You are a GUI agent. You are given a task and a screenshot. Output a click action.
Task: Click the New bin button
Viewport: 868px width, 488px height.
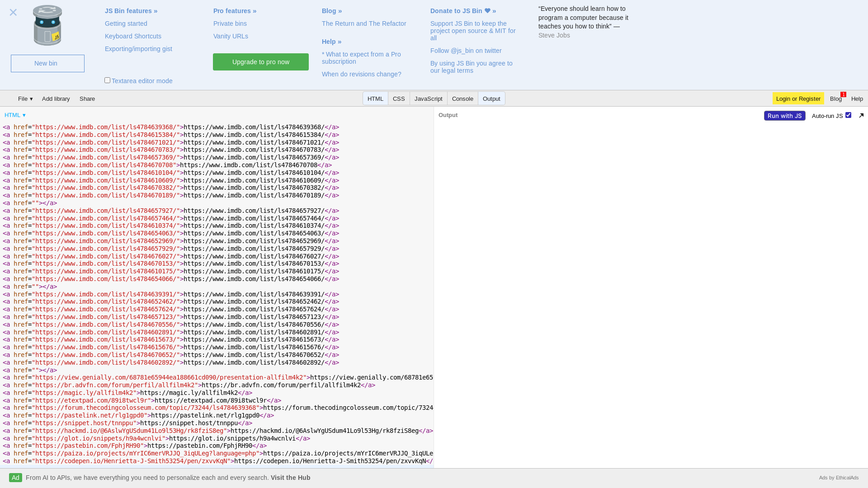(47, 63)
